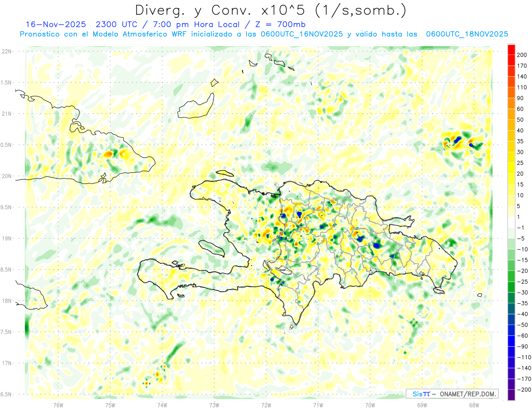Click the "71W" longitude label
Screen dimensions: 532x411
pyautogui.click(x=318, y=404)
